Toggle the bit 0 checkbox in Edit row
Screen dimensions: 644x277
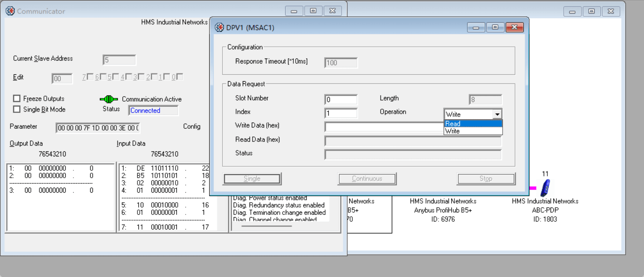[180, 77]
